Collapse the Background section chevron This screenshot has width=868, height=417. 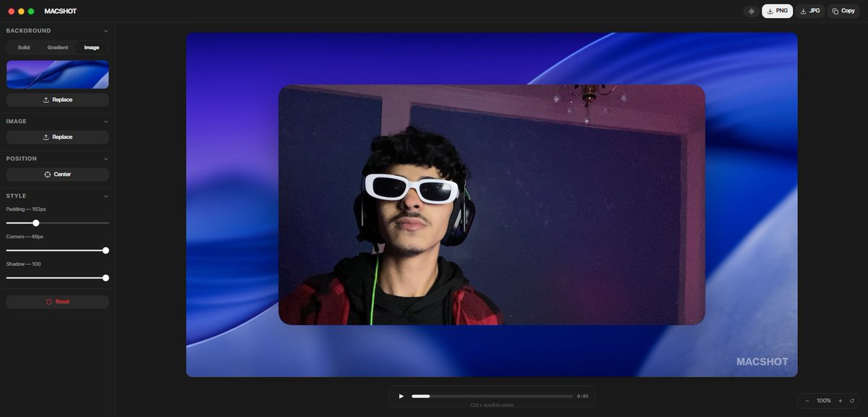tap(106, 31)
